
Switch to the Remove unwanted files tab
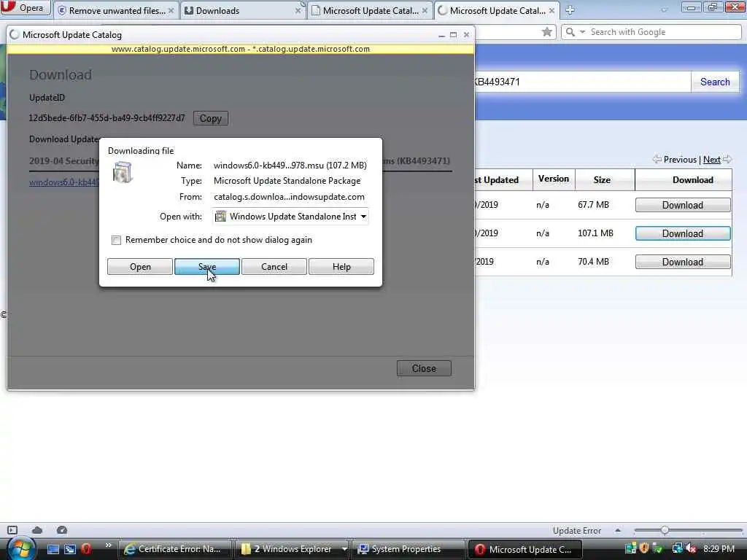pos(116,10)
